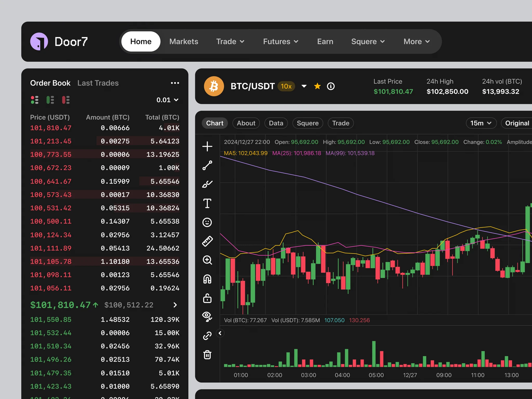
Task: Toggle the hide drawings eye tool
Action: 207,317
